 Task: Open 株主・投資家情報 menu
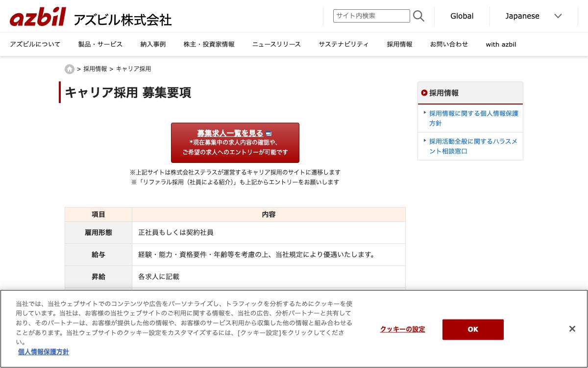coord(209,44)
